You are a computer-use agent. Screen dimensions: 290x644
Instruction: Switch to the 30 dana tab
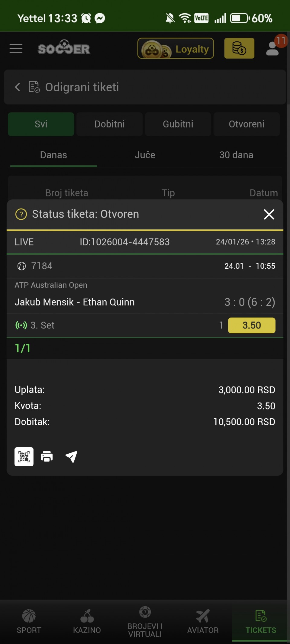pos(236,155)
